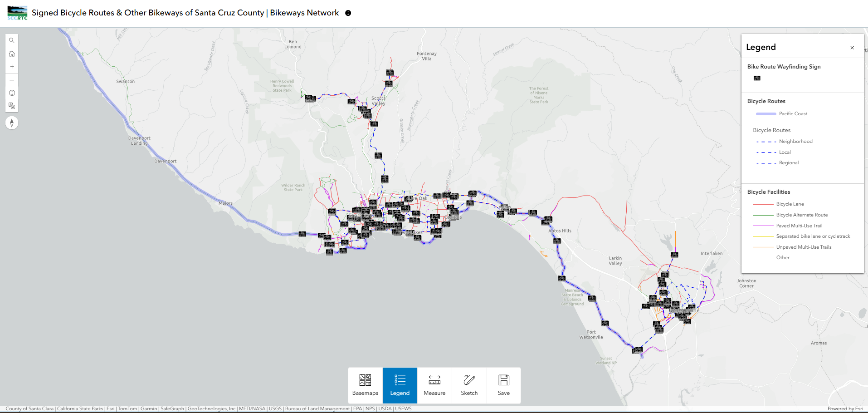Click the Bicycle Lane red line swatch
868x413 pixels.
tap(763, 204)
